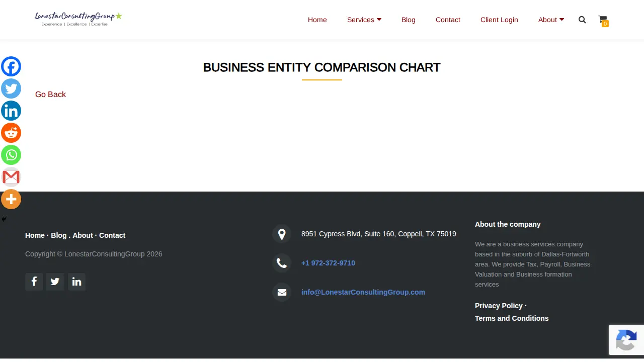Click Business Entity Comparison Chart heading
644x362 pixels.
(x=322, y=67)
